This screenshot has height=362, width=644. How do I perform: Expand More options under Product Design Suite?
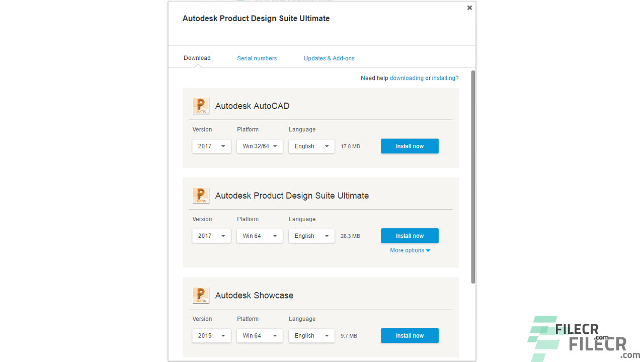410,250
